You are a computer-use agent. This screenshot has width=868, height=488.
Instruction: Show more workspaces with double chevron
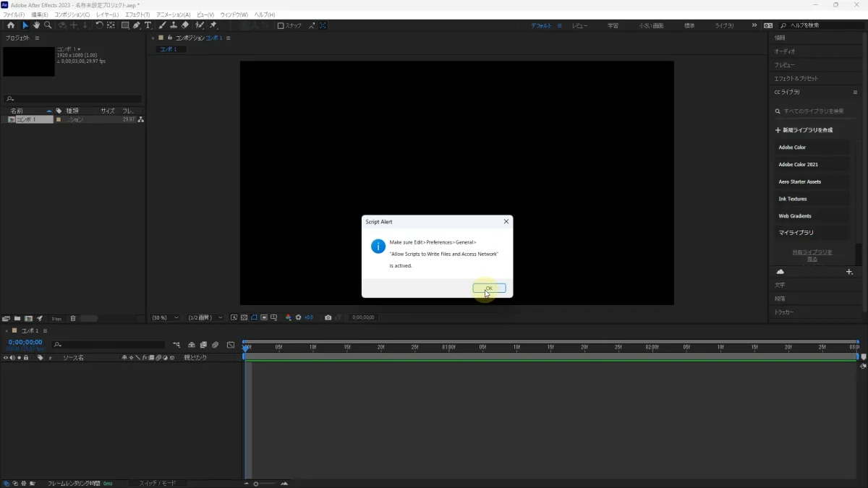754,25
